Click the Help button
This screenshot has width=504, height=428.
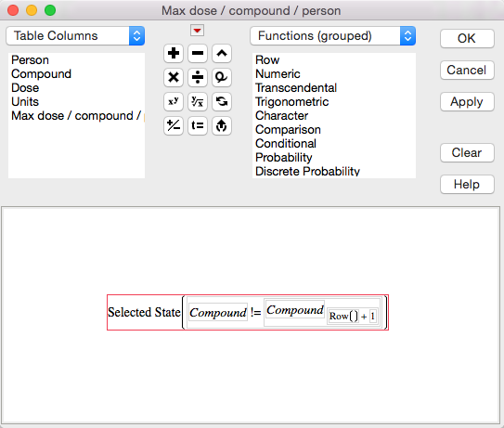(x=467, y=185)
